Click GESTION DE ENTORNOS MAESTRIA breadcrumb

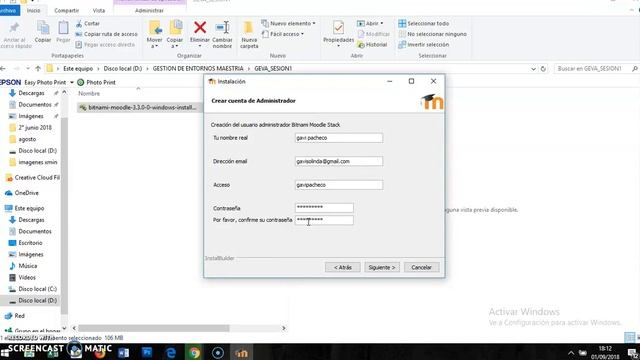(x=198, y=69)
